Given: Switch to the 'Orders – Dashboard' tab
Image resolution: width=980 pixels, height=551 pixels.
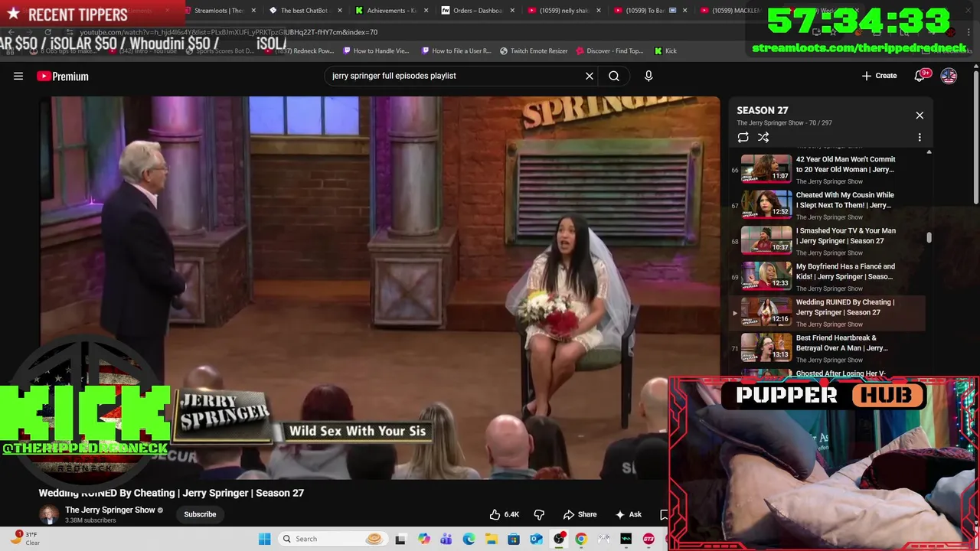Looking at the screenshot, I should (477, 11).
